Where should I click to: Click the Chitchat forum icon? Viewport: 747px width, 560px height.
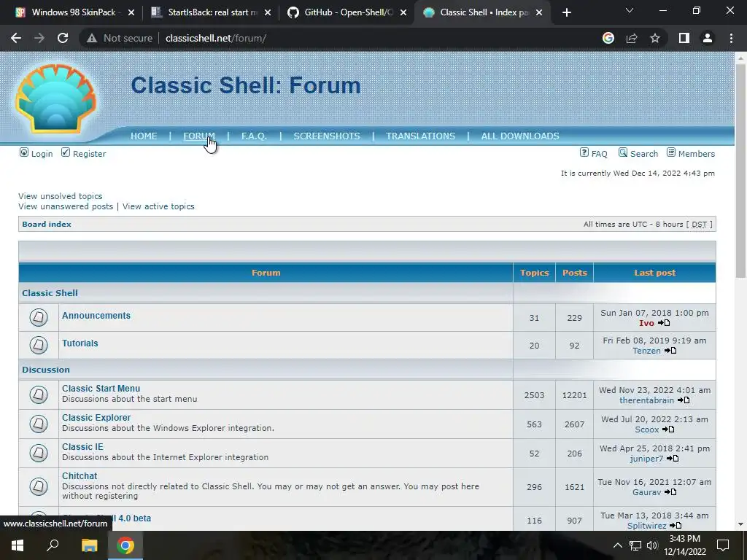tap(39, 486)
